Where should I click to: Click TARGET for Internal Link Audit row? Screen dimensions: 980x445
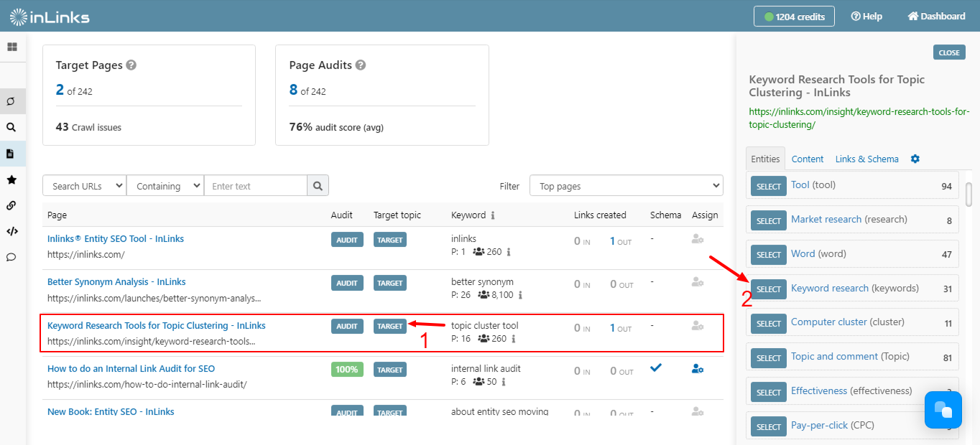click(390, 369)
